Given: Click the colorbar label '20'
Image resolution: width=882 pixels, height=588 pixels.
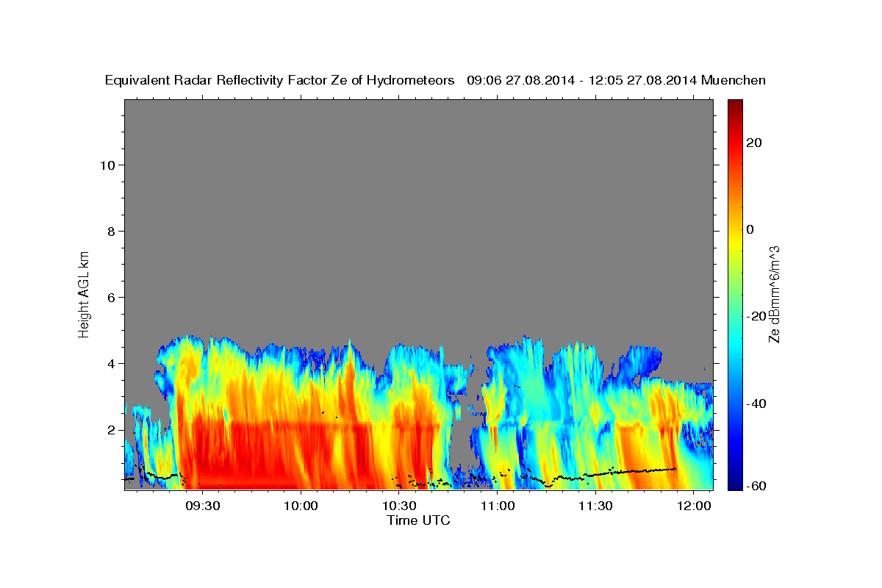Looking at the screenshot, I should tap(754, 143).
